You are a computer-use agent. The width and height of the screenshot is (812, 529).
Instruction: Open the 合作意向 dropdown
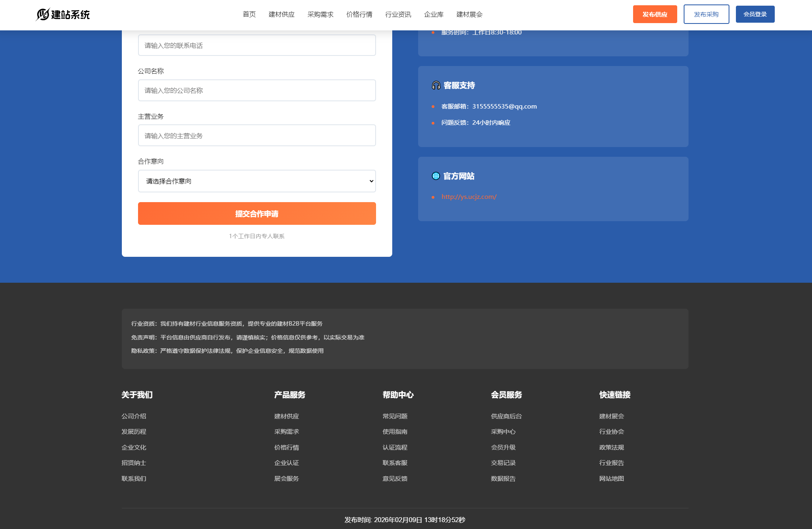tap(257, 181)
